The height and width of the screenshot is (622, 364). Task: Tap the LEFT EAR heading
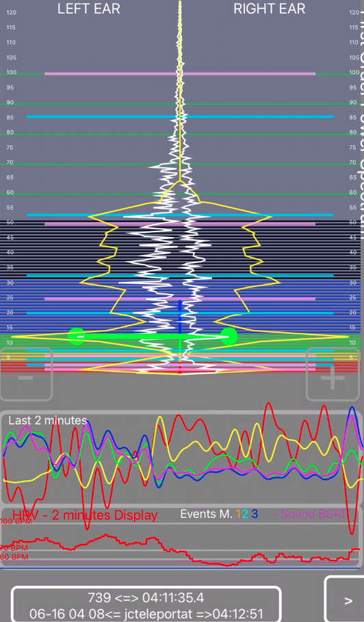coord(89,9)
